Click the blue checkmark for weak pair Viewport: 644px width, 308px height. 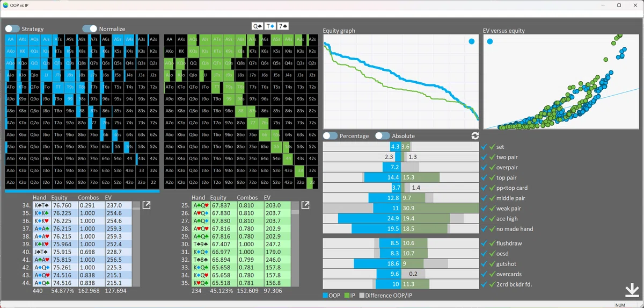[x=485, y=209]
